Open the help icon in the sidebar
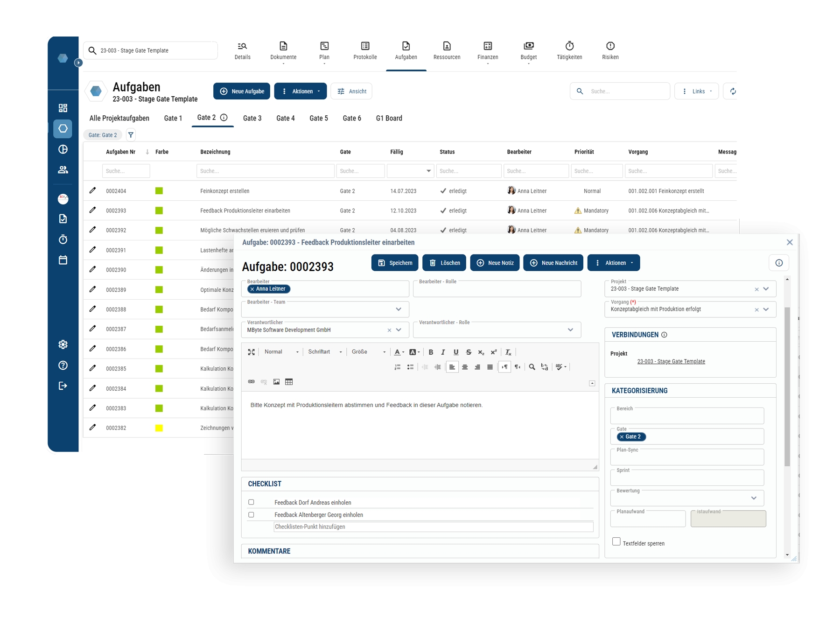This screenshot has height=618, width=840. (63, 365)
